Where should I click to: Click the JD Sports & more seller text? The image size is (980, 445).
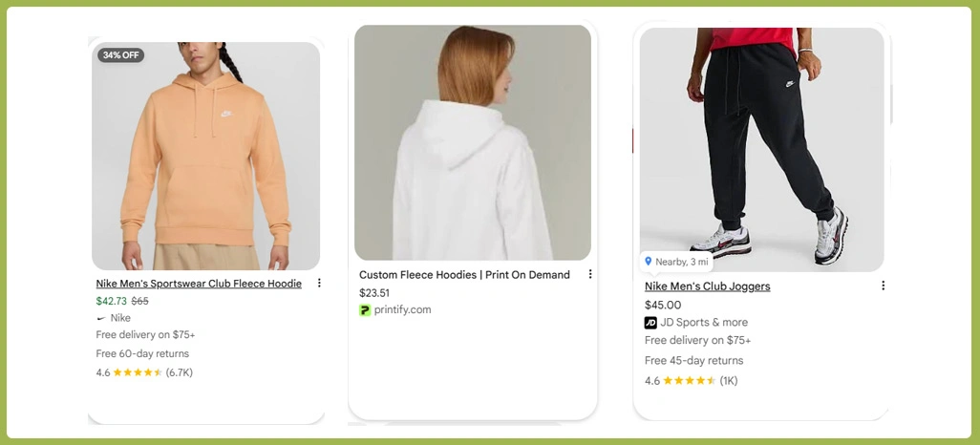(704, 323)
